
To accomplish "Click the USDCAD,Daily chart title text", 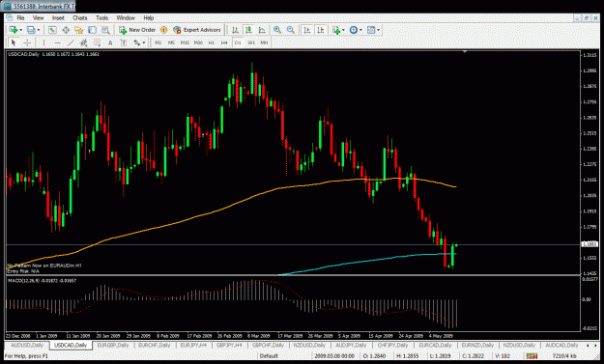I will pos(24,54).
